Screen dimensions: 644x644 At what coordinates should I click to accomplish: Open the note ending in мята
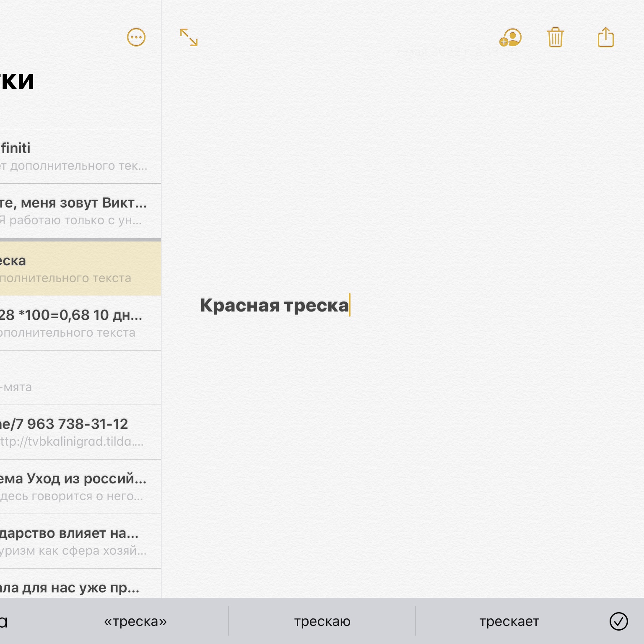pos(75,378)
